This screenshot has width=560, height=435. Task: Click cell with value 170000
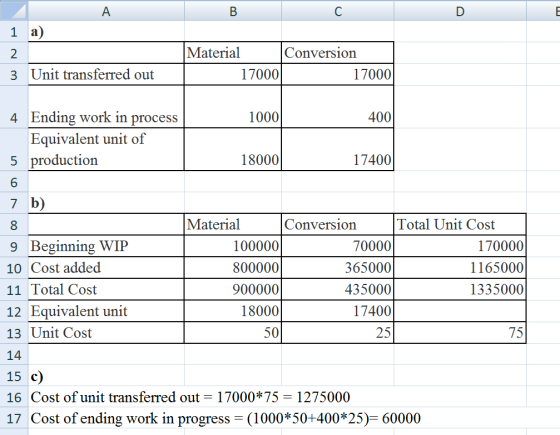[x=460, y=246]
